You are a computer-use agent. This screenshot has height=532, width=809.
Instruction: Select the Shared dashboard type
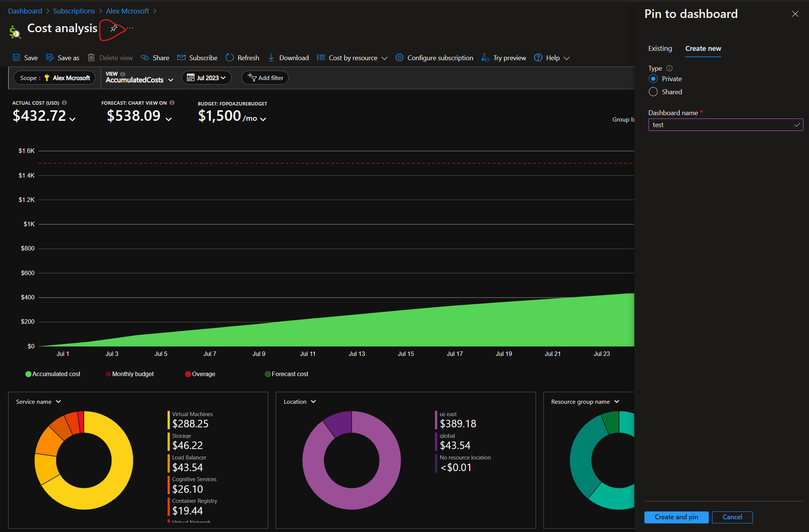[x=653, y=92]
